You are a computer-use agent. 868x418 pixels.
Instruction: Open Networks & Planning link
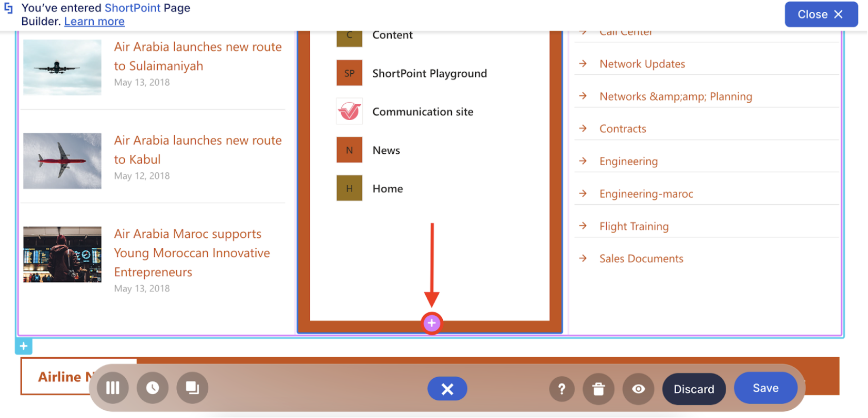(676, 97)
